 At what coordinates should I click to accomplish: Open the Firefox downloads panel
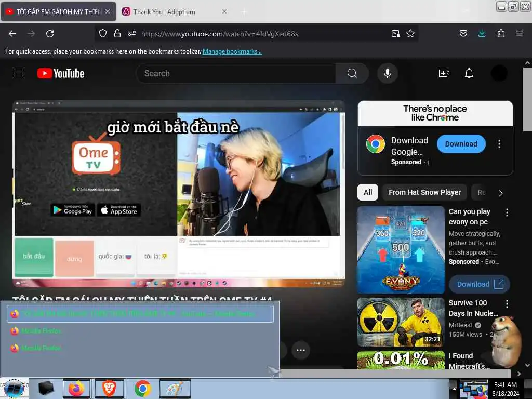pos(482,33)
